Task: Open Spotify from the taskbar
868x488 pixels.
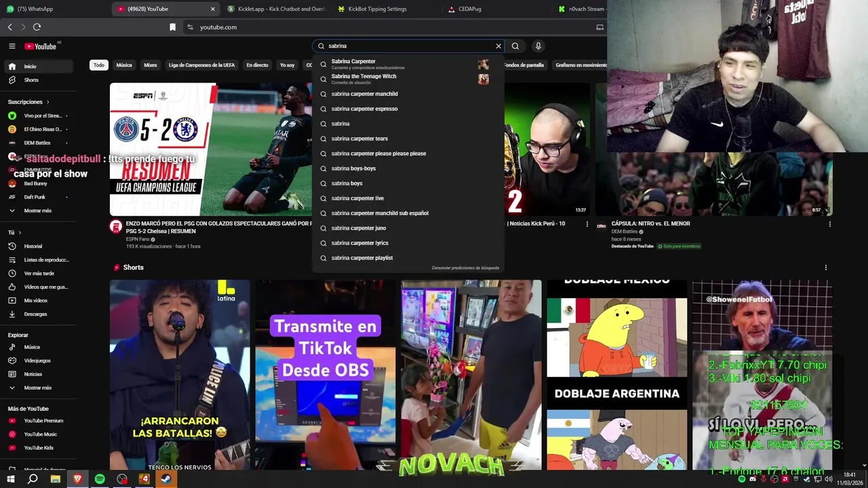Action: tap(100, 479)
